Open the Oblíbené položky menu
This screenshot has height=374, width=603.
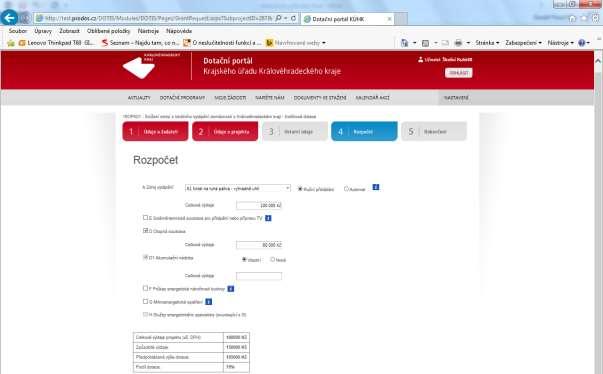pyautogui.click(x=108, y=31)
